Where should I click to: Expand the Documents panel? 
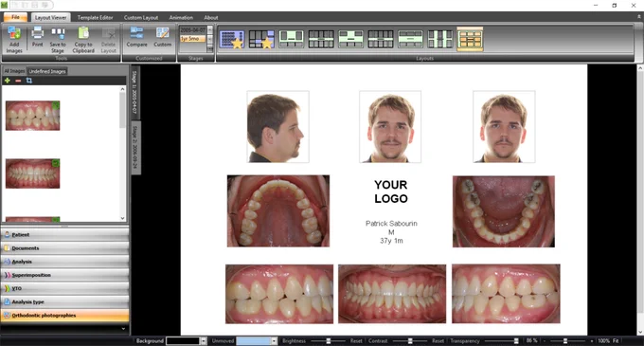coord(65,248)
